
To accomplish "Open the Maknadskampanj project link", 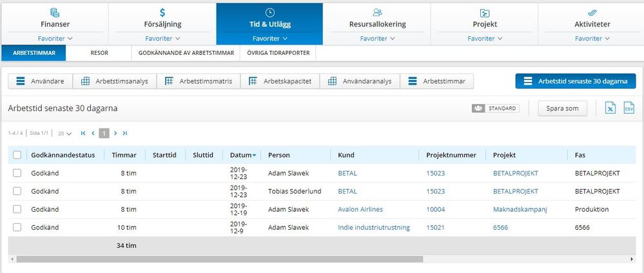I will pos(520,209).
